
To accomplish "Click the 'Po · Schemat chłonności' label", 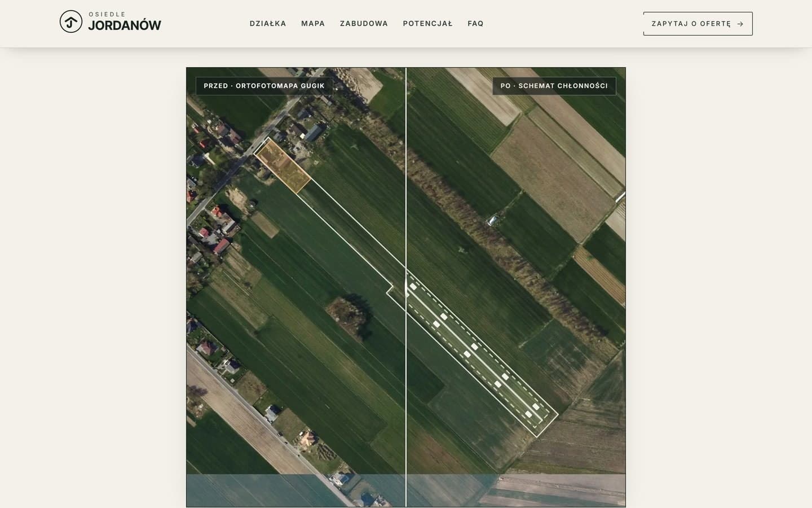I will tap(554, 86).
